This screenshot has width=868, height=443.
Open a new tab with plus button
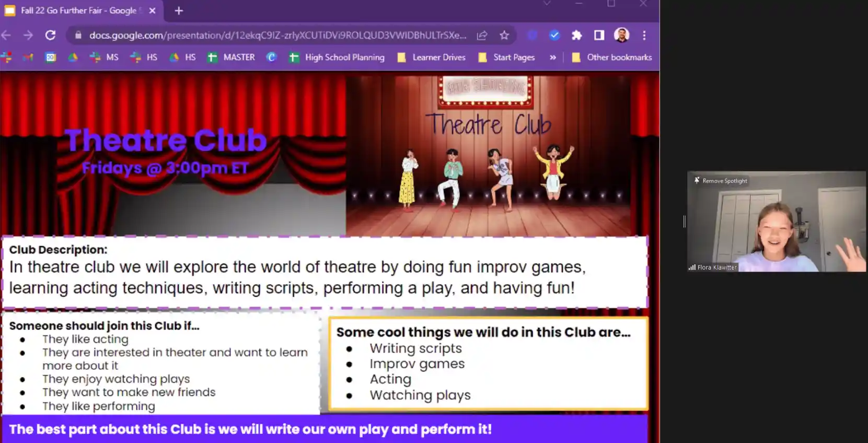179,10
